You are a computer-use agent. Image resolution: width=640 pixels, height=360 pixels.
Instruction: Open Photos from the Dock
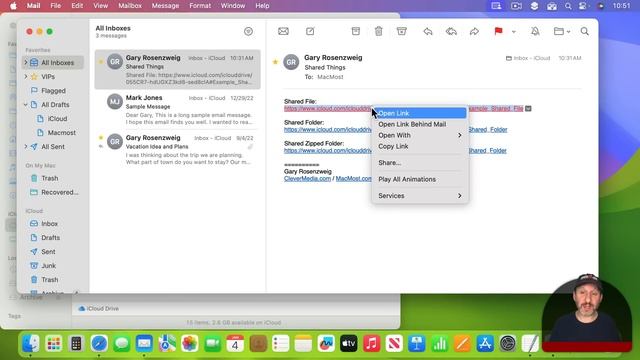click(190, 344)
